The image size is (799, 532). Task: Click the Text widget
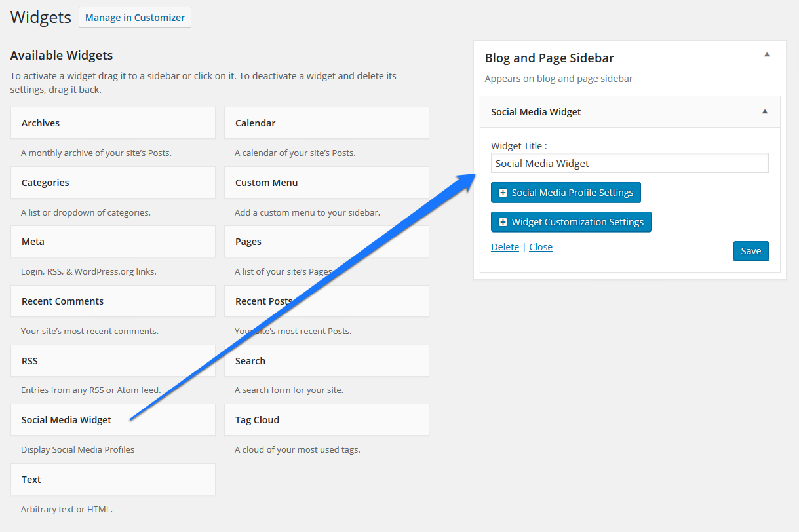pos(113,480)
